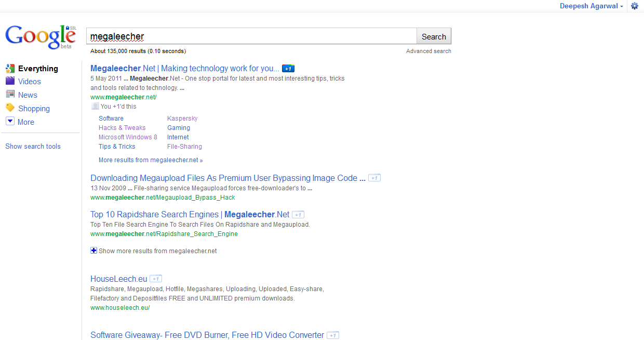Screen dimensions: 644x340
Task: Open 'More results from megaleecher.net »'
Action: pos(151,160)
